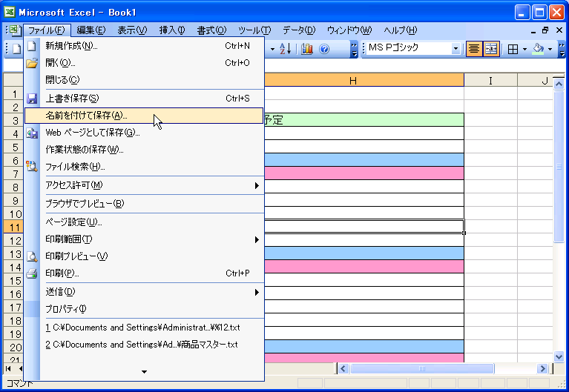Select 作業状態の保存(W)... item
This screenshot has height=392, width=569.
click(144, 150)
